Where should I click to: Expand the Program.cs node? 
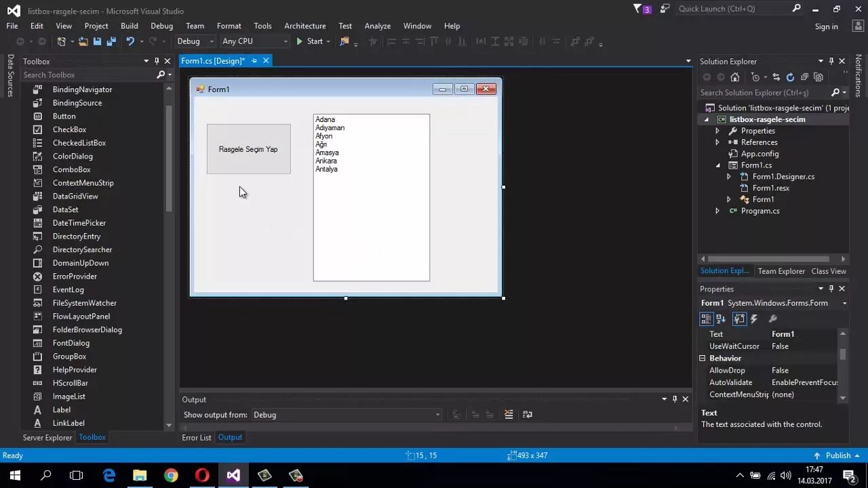click(717, 211)
